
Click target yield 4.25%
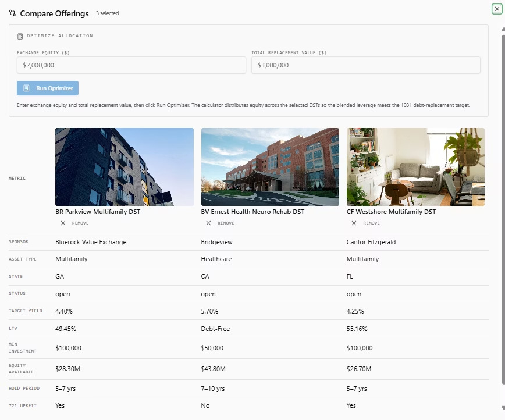(355, 311)
